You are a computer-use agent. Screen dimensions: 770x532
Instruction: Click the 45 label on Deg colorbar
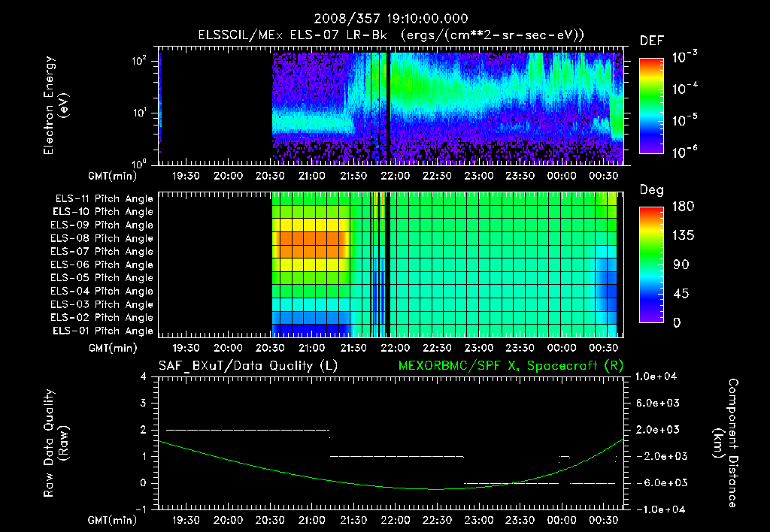click(x=681, y=294)
